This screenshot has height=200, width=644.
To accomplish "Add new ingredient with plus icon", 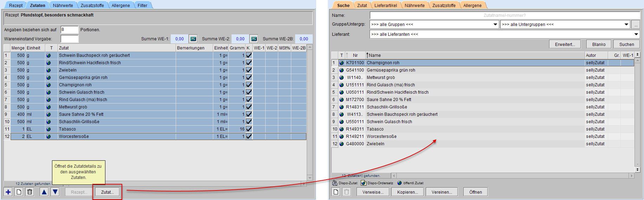I will (8, 192).
